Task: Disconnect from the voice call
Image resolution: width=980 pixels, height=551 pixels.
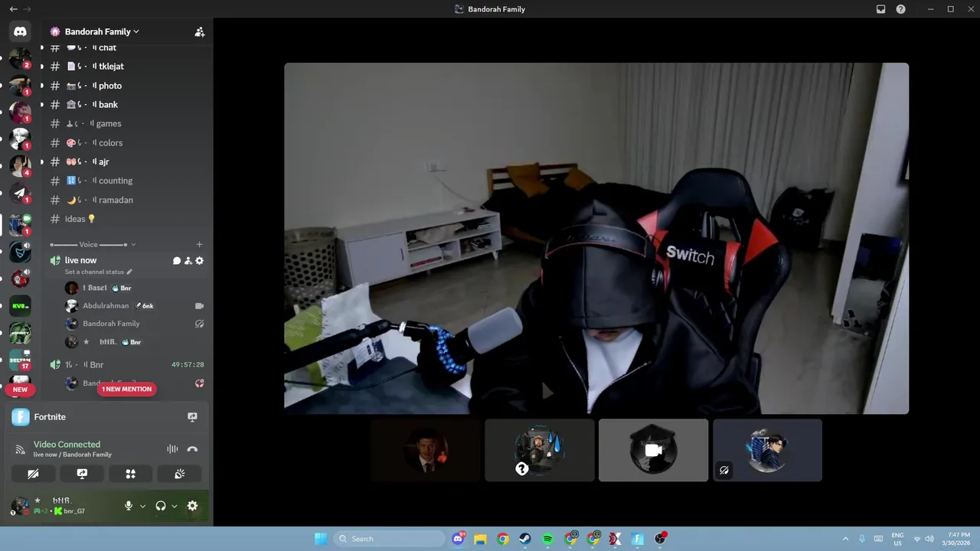Action: point(192,449)
